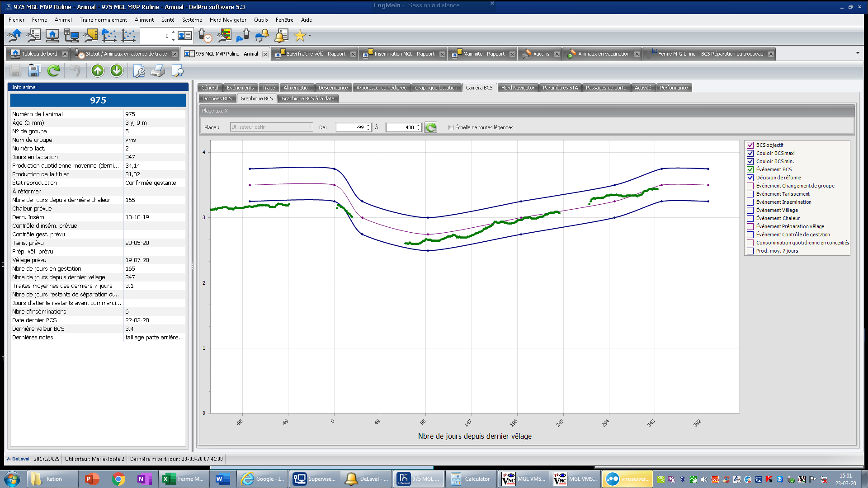Screen dimensions: 868x488
Task: Close the Vaccins tab
Action: click(x=557, y=54)
